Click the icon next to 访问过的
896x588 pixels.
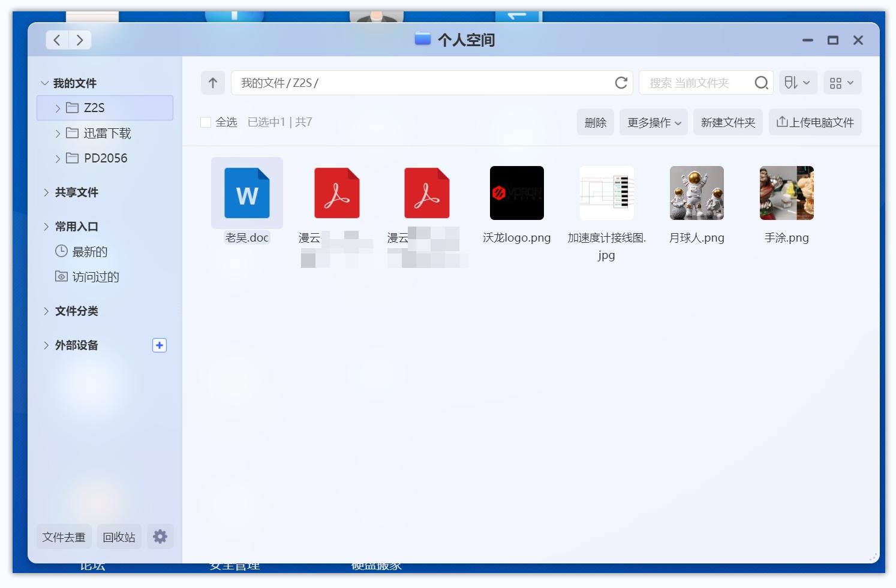click(62, 276)
